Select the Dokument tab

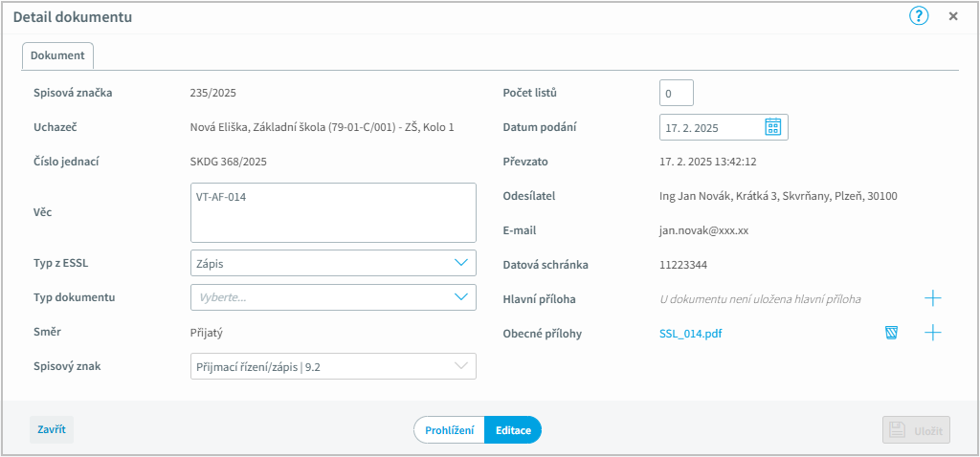click(x=57, y=55)
